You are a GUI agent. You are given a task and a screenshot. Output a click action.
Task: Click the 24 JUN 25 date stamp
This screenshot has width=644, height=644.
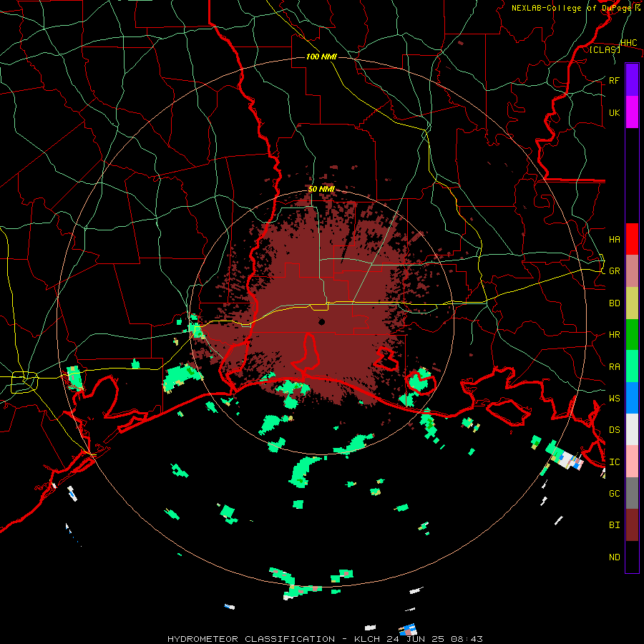(416, 639)
